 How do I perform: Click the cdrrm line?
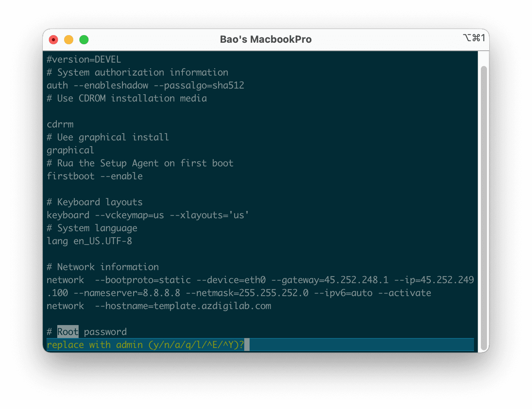point(60,124)
